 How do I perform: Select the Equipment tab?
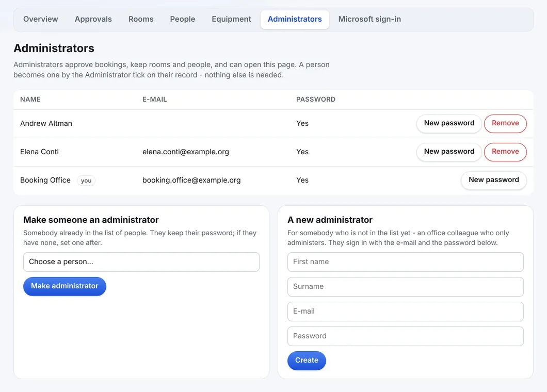click(231, 19)
